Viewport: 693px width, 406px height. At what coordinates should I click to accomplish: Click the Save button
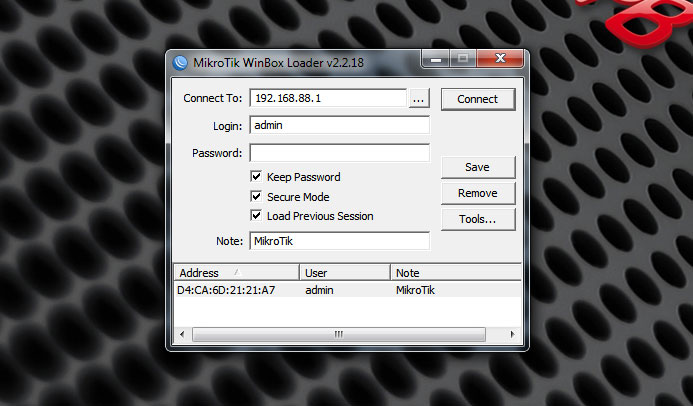(x=477, y=167)
